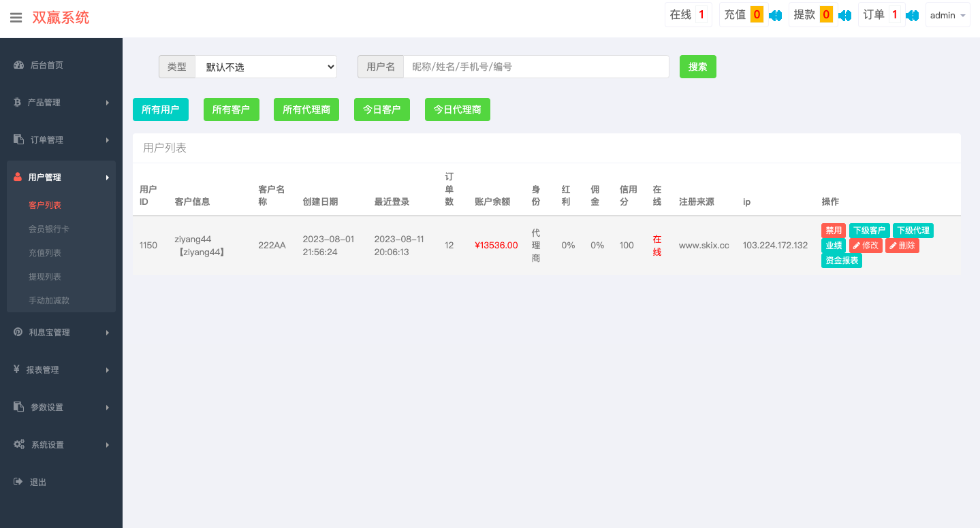Click the logout icon beside 退出

[x=18, y=481]
